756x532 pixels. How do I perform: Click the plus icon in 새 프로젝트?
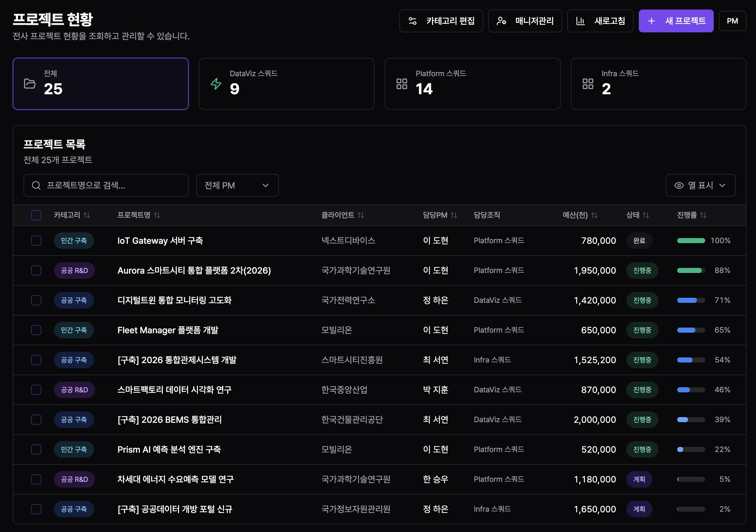[x=651, y=21]
